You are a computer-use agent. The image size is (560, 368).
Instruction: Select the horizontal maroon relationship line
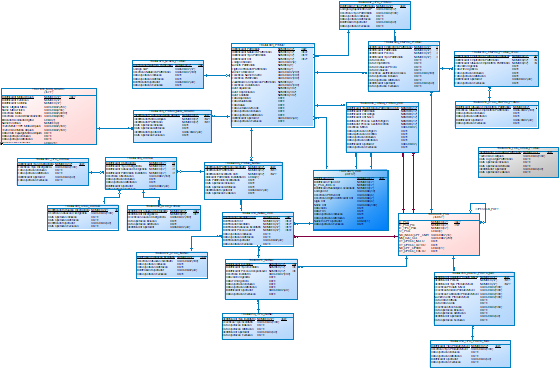point(346,237)
